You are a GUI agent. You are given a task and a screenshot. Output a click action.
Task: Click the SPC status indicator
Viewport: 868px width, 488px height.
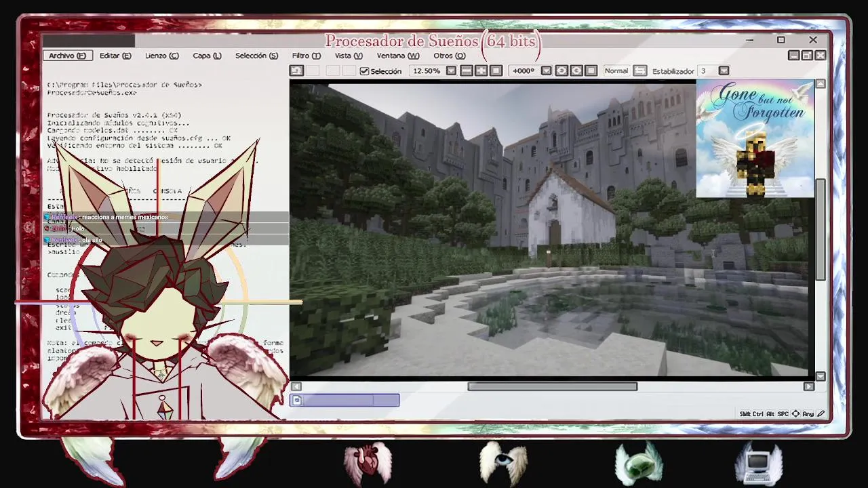pyautogui.click(x=783, y=413)
